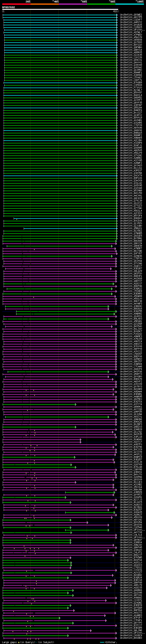Select the UniRef100_Q8YN37 label
This screenshot has height=644, width=146.
click(x=131, y=540)
